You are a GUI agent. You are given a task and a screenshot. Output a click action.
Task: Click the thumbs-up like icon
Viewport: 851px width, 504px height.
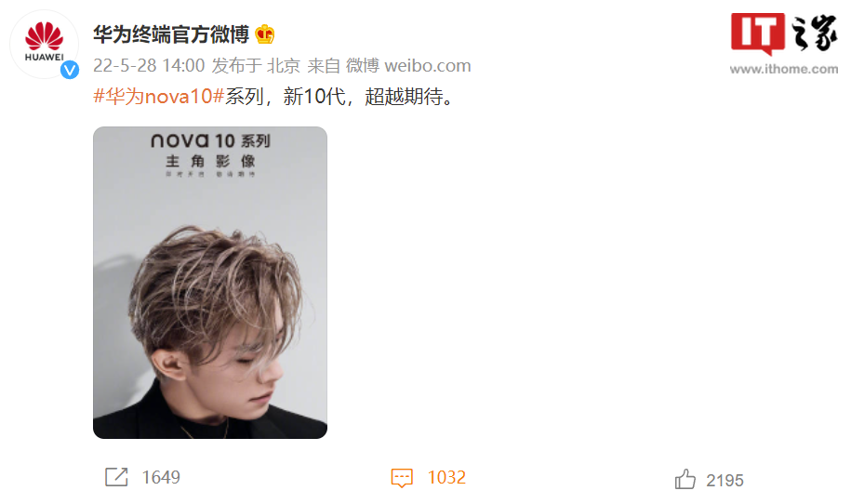(x=685, y=479)
